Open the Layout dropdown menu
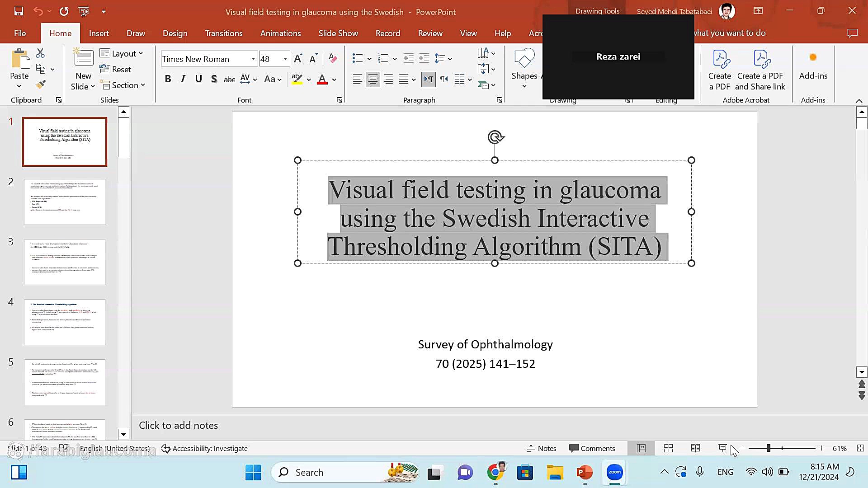Screen dimensions: 868x488 pos(121,53)
